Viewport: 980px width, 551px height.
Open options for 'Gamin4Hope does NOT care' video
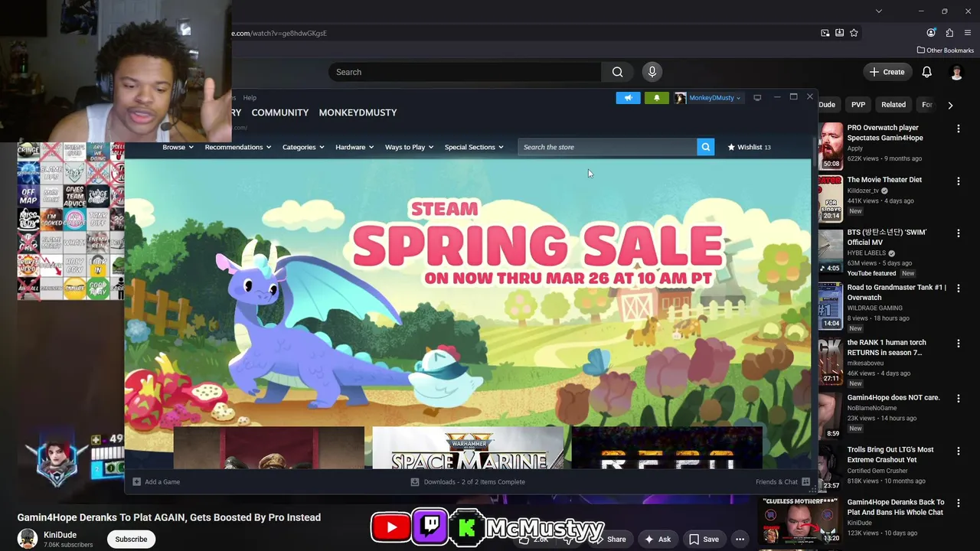[x=959, y=399]
